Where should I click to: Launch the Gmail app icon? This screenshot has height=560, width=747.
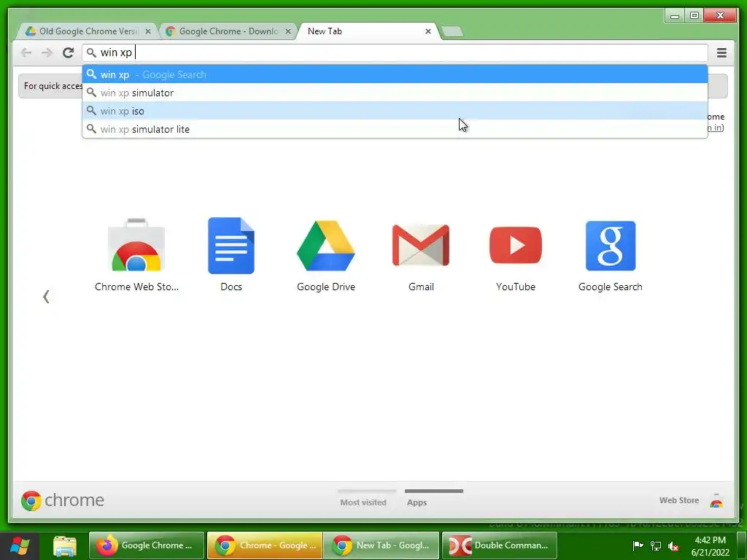pos(421,246)
